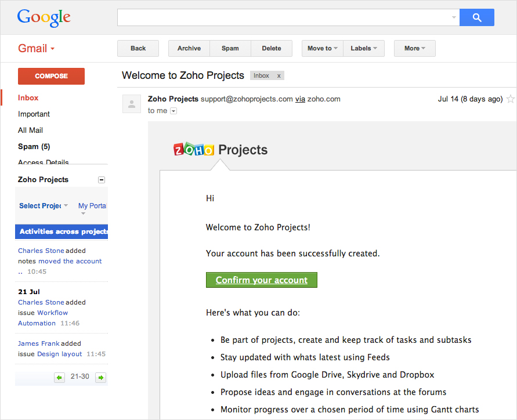Open the Inbox folder
Image resolution: width=517 pixels, height=420 pixels.
[28, 98]
